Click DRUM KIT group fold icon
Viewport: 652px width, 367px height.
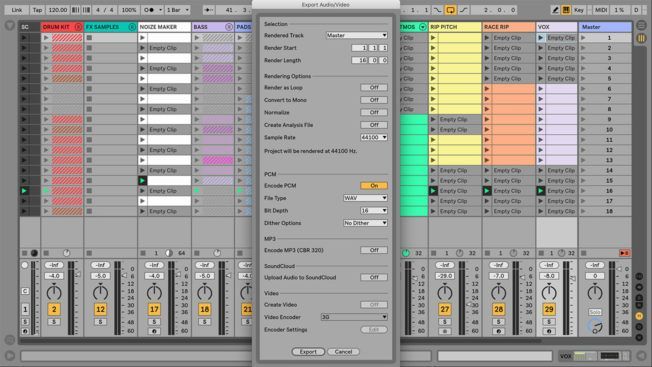tap(78, 27)
